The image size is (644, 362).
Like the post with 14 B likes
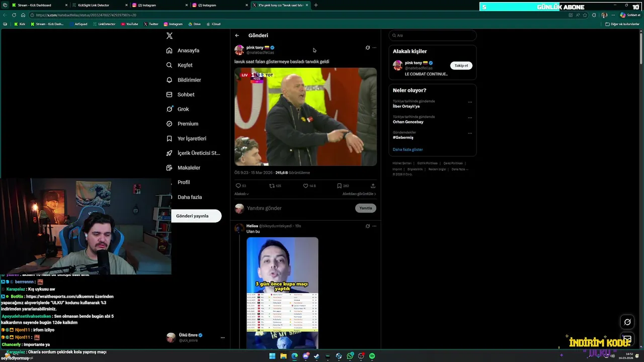pos(305,186)
